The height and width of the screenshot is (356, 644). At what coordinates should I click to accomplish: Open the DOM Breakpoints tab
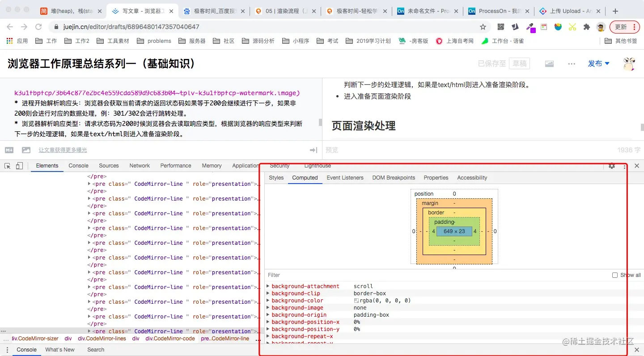pyautogui.click(x=394, y=178)
